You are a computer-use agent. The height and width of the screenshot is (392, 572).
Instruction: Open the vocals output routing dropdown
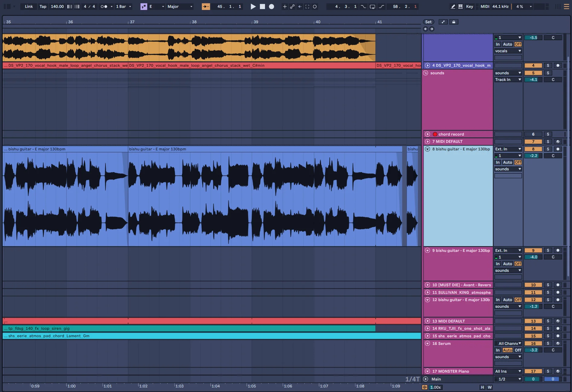[508, 51]
